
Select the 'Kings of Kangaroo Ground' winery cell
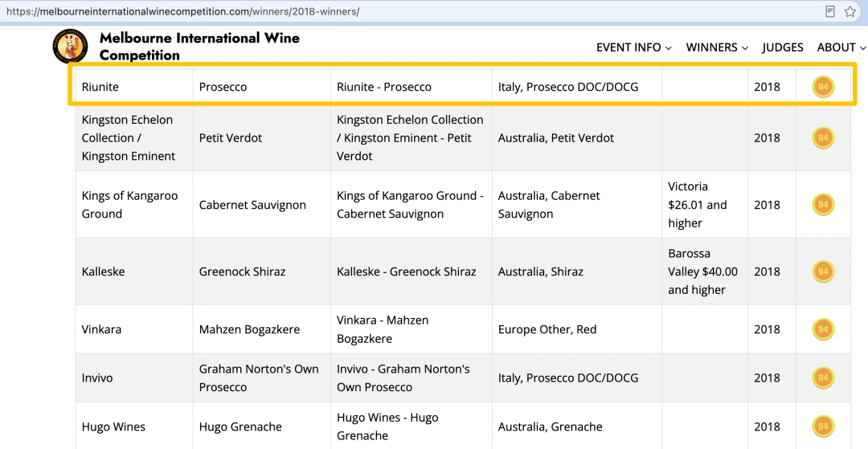tap(134, 205)
